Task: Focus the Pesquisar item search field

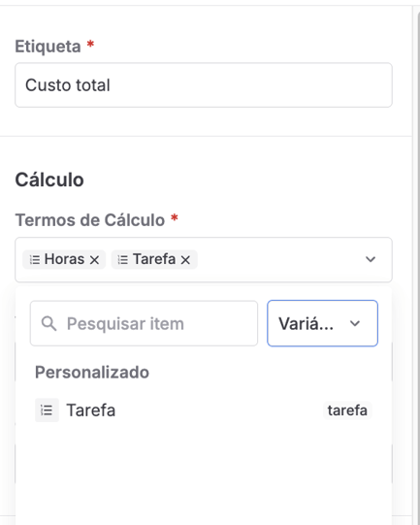Action: click(x=144, y=323)
